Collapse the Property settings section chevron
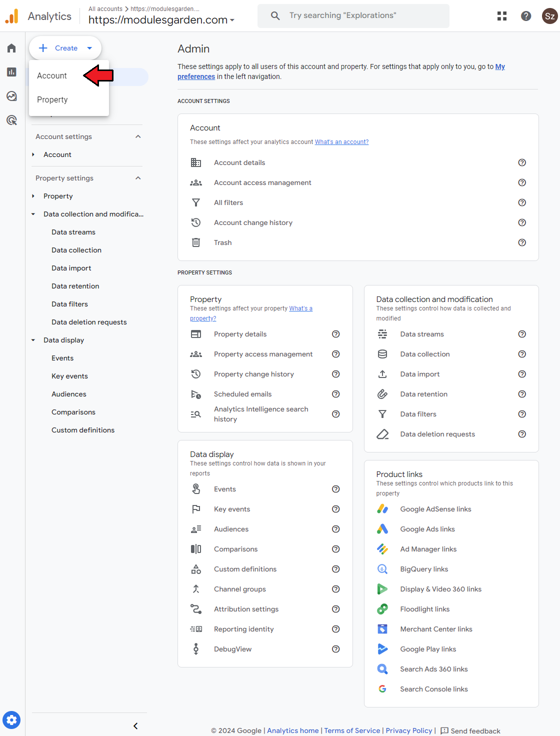Viewport: 560px width, 736px height. point(138,178)
